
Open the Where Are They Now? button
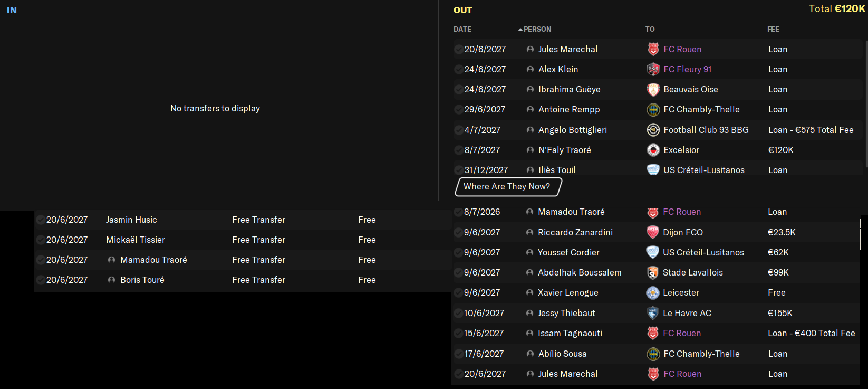coord(507,186)
